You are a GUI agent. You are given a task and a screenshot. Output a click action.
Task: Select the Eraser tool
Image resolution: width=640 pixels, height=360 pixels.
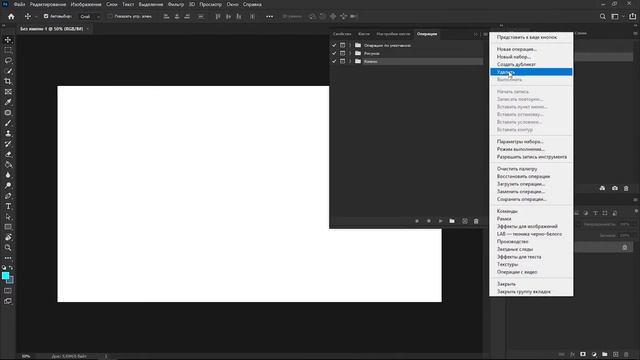tap(8, 154)
